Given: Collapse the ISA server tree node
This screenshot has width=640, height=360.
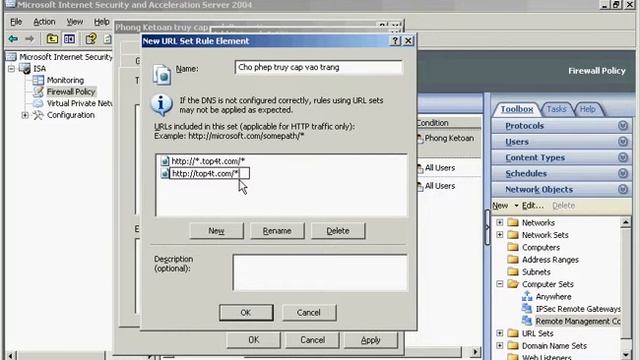Looking at the screenshot, I should pyautogui.click(x=11, y=69).
